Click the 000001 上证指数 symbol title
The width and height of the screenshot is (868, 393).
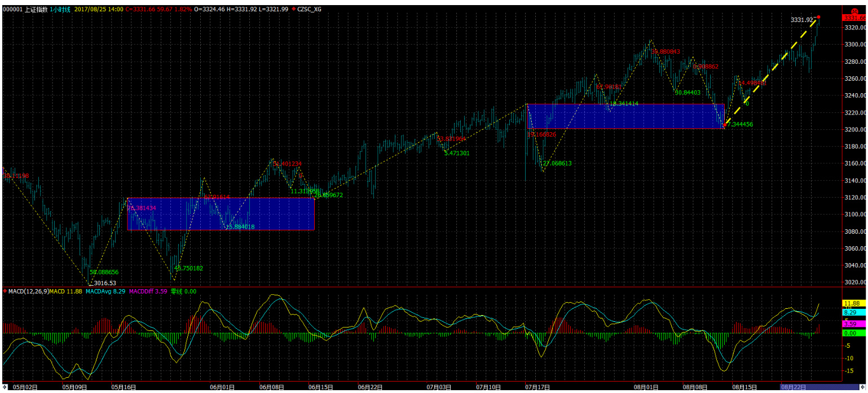(x=25, y=9)
